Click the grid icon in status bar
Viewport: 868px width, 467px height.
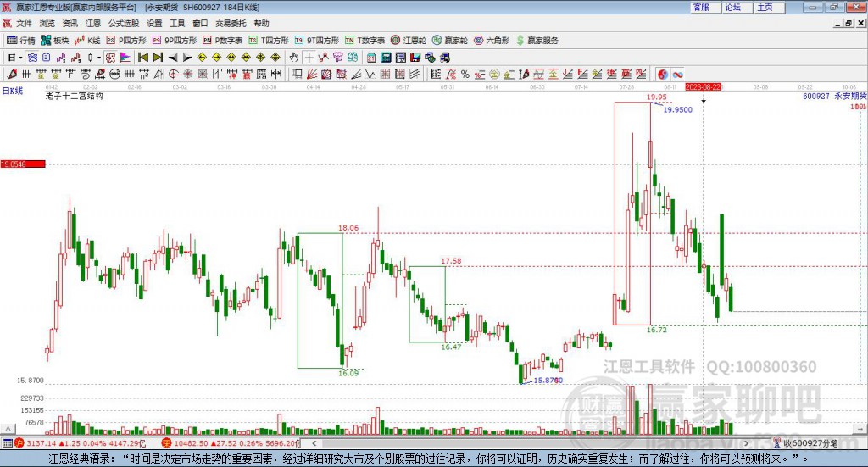(7, 443)
